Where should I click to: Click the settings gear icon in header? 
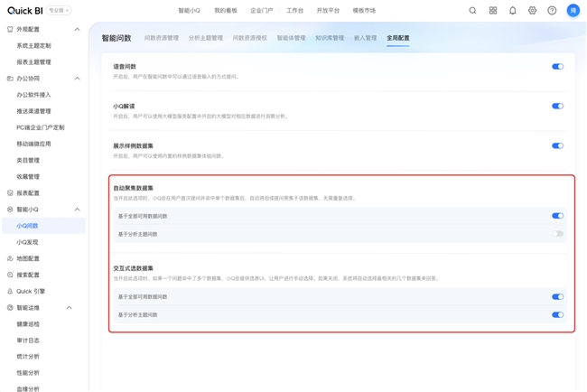[x=533, y=11]
